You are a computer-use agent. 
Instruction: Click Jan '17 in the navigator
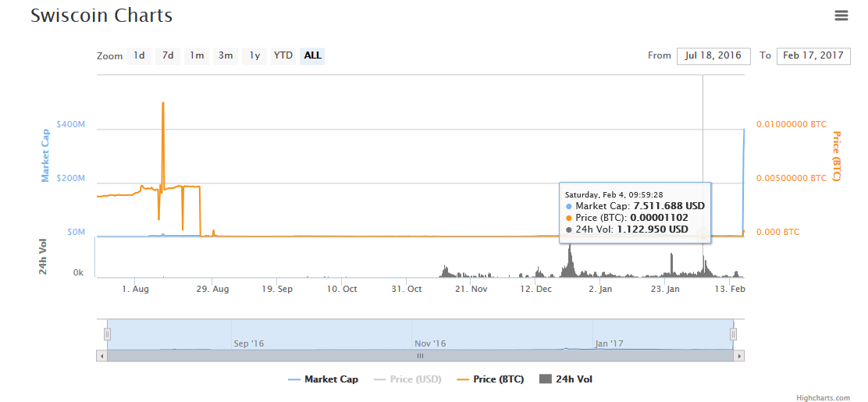pyautogui.click(x=609, y=343)
